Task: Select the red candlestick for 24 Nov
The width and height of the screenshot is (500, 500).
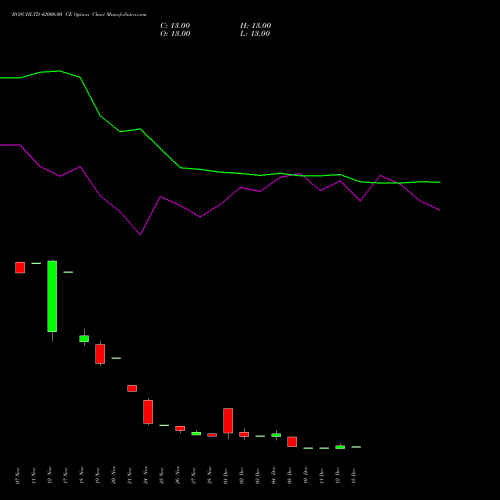Action: point(148,412)
